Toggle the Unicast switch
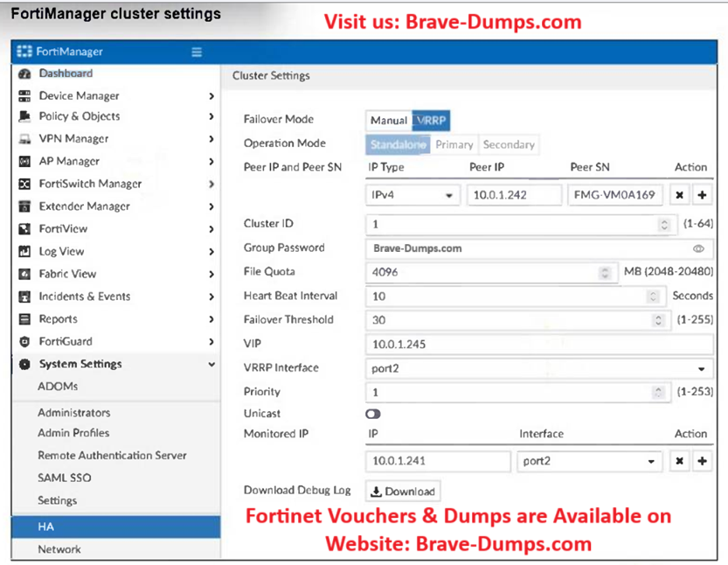Screen dimensions: 728x565 373,414
